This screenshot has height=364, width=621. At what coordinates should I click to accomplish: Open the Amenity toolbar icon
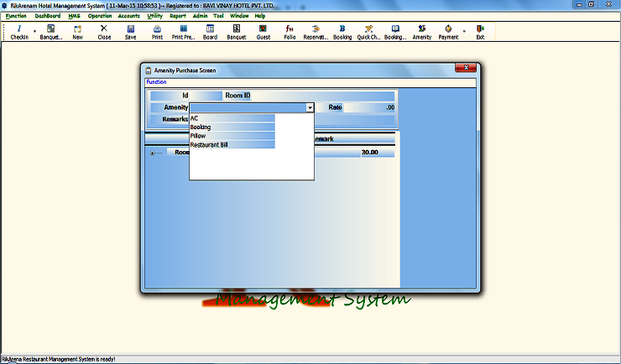pos(421,32)
